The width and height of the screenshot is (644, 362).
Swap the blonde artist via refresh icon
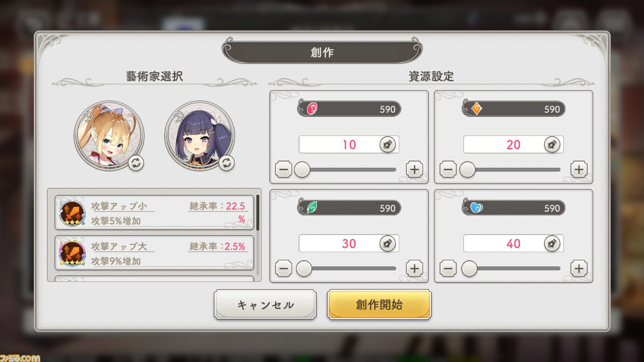(135, 163)
